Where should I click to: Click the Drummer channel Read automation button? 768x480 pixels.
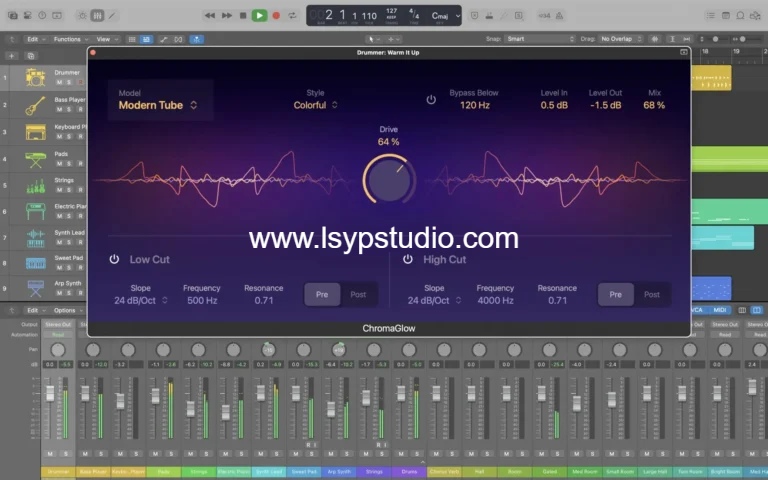pos(58,335)
